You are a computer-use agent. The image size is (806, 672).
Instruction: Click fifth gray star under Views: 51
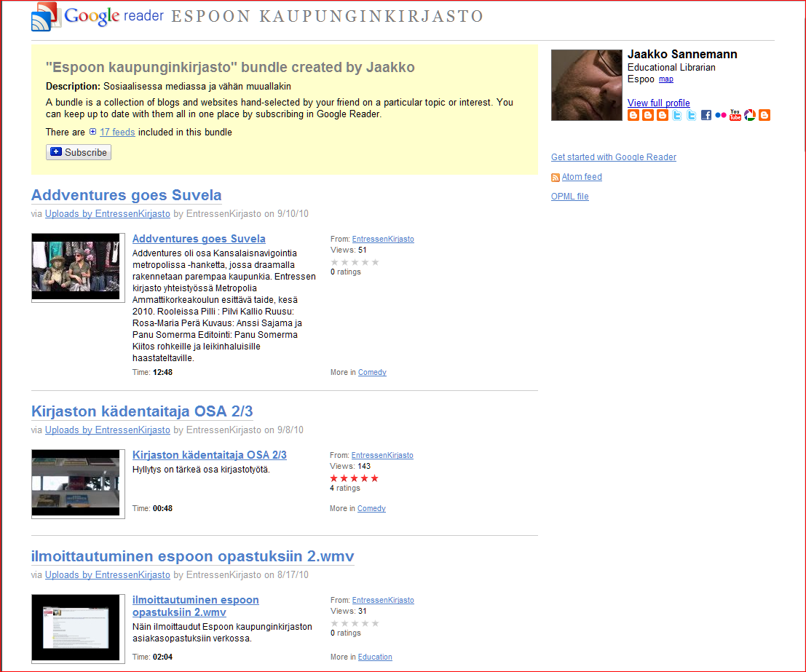click(375, 262)
